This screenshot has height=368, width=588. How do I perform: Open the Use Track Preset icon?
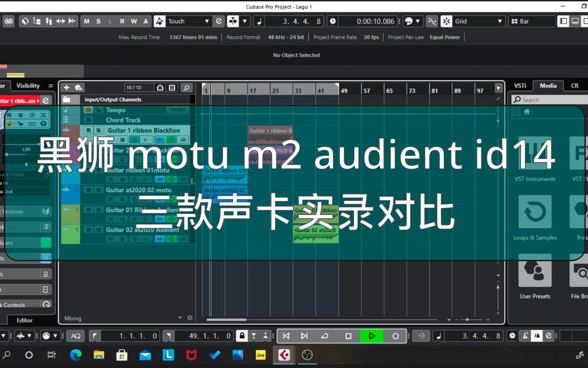[x=79, y=88]
